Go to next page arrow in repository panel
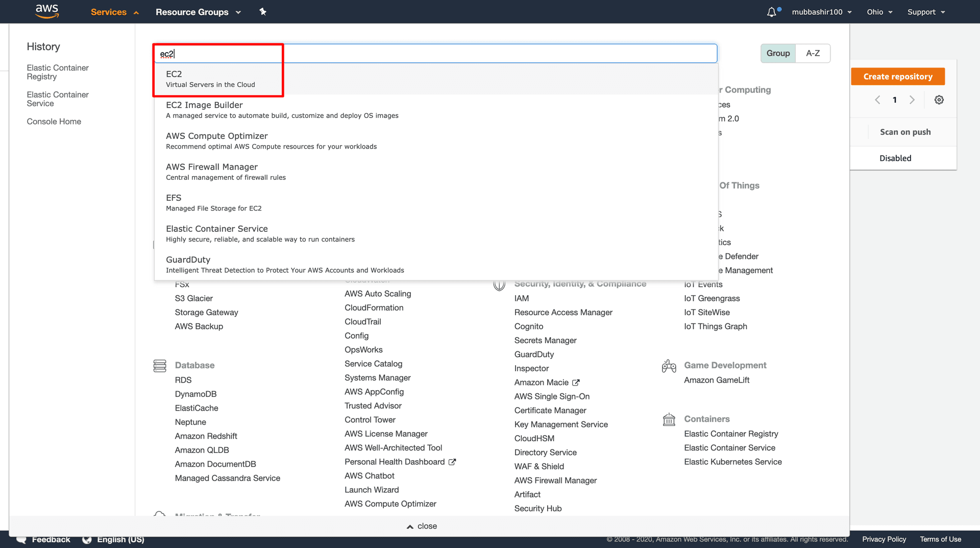 pos(912,100)
